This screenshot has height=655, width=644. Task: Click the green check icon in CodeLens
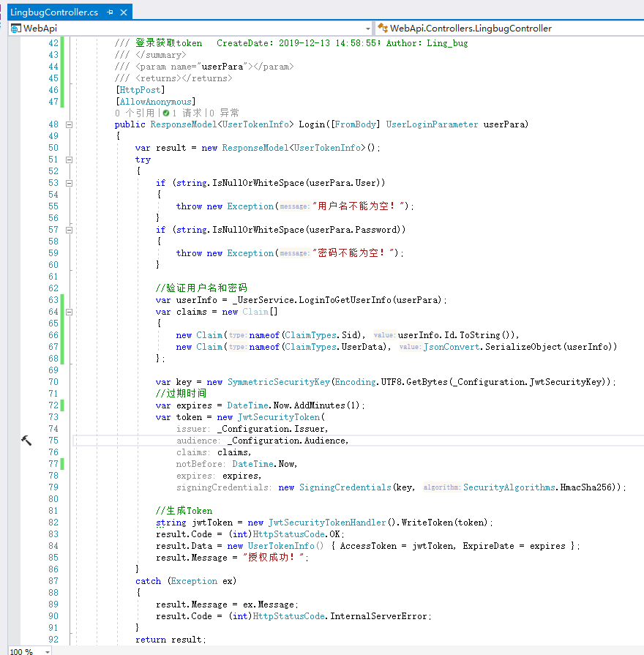[x=166, y=113]
